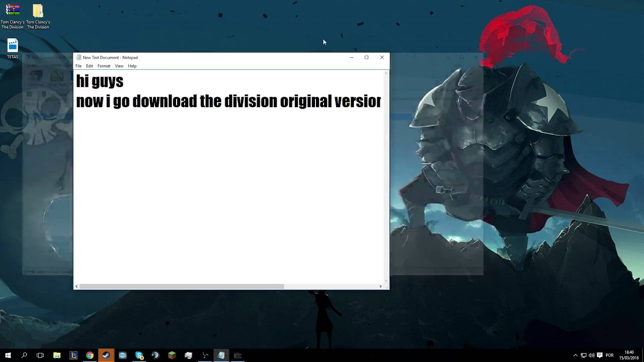This screenshot has width=644, height=362.
Task: Open File Explorer from the taskbar
Action: click(x=57, y=355)
